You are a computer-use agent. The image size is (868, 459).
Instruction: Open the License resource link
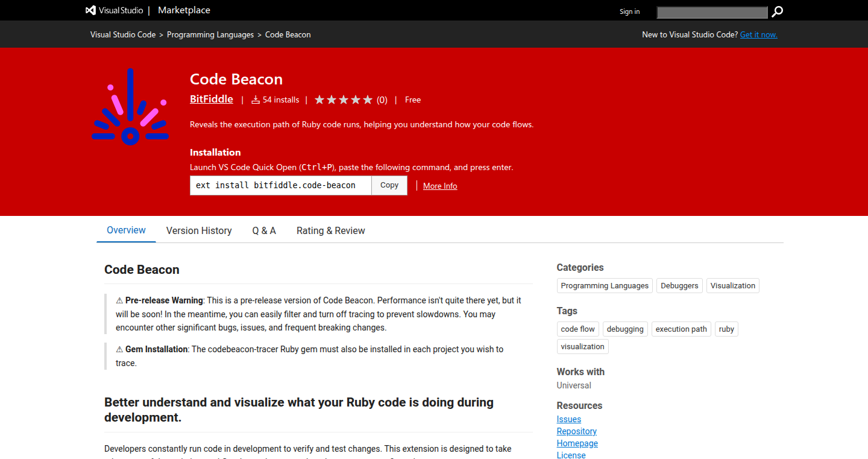tap(571, 455)
